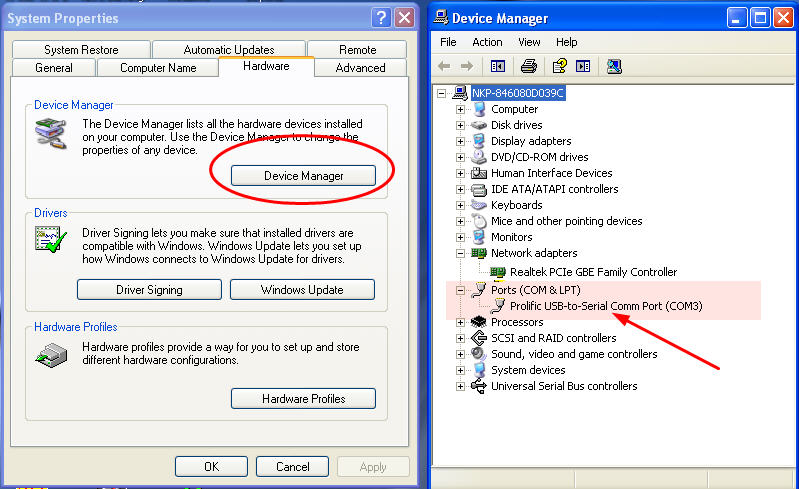Click the Ports (COM & LPT) plug icon

click(479, 290)
